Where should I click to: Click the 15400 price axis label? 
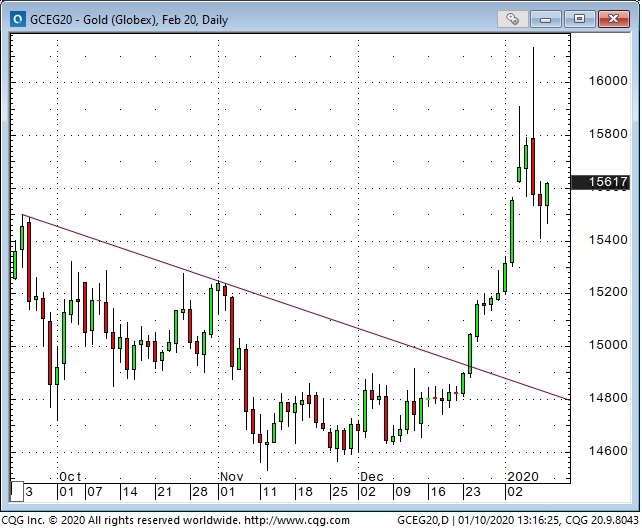pyautogui.click(x=608, y=239)
